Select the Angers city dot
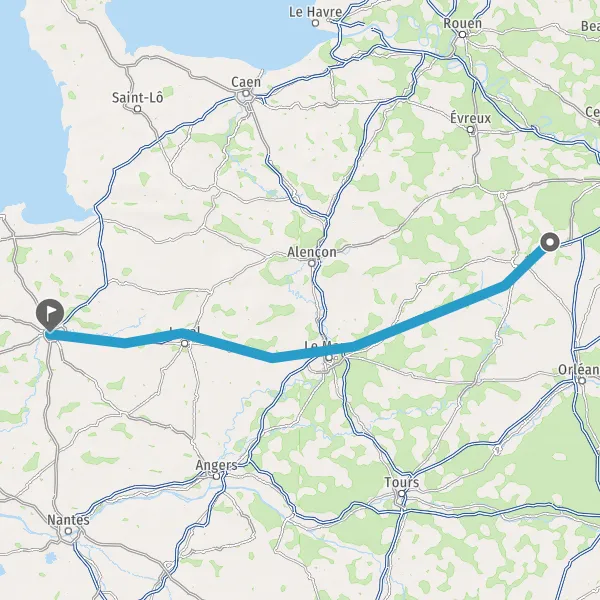The image size is (600, 600). click(x=217, y=476)
